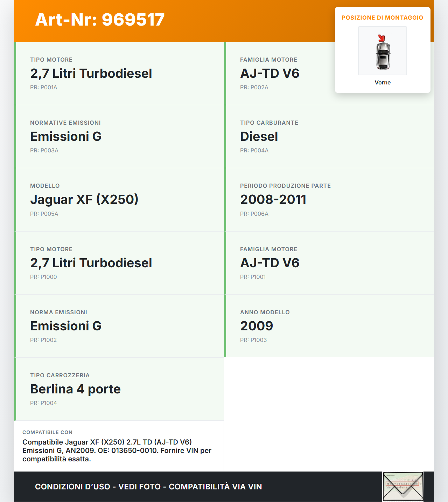Viewport: 448px width, 502px height.
Task: Click the Vorne mounting position label
Action: 382,82
